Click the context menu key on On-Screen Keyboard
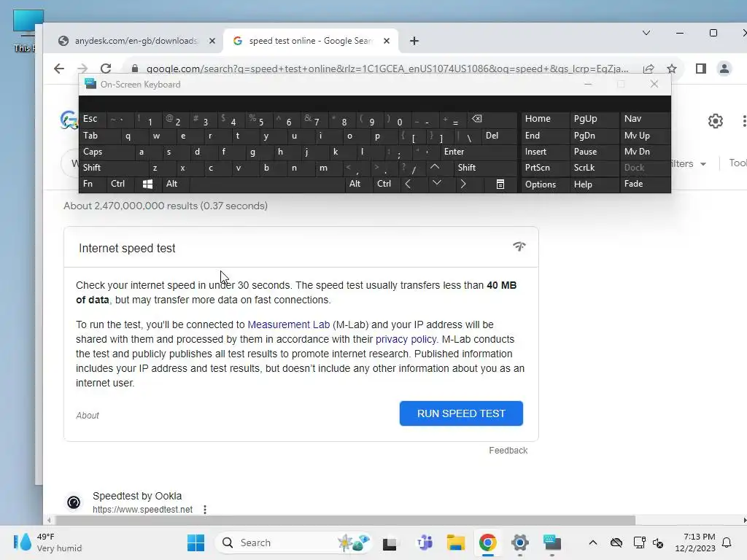 pyautogui.click(x=500, y=184)
